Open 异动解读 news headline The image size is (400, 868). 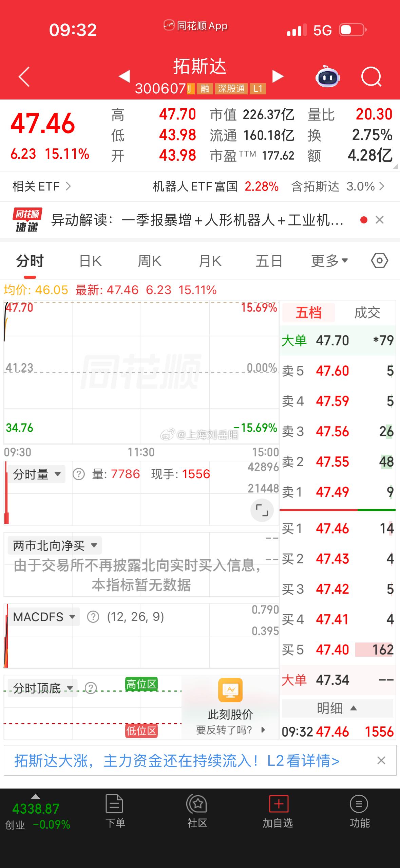tap(197, 220)
